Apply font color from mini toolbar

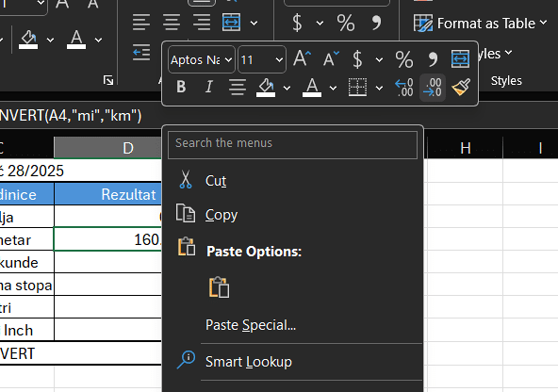pos(312,88)
